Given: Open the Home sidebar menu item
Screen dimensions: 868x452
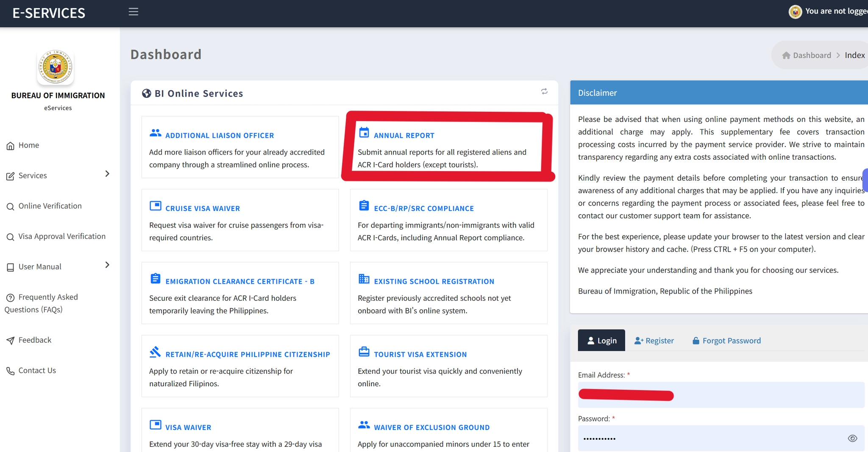Looking at the screenshot, I should [x=29, y=145].
